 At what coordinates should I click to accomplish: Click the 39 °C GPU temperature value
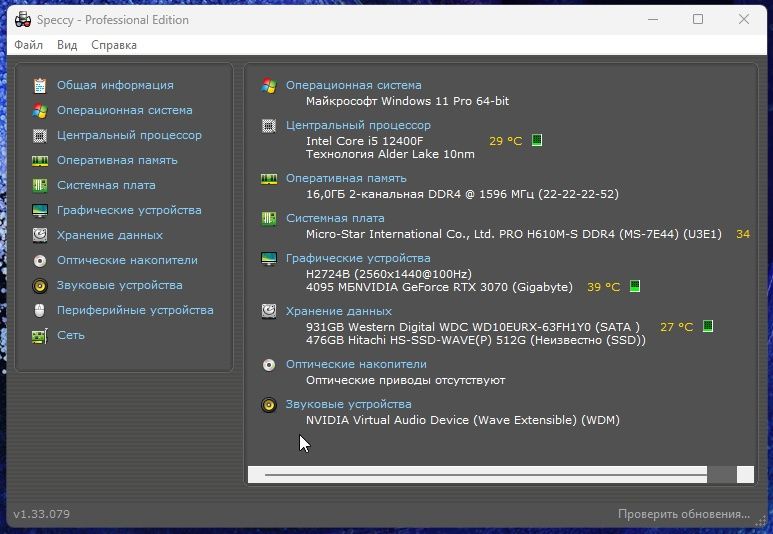point(603,287)
